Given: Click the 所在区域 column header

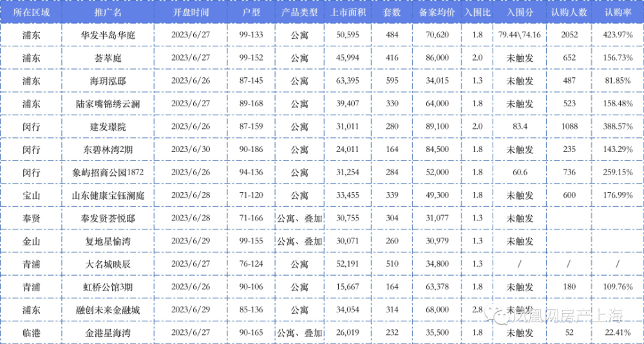Looking at the screenshot, I should tap(31, 12).
